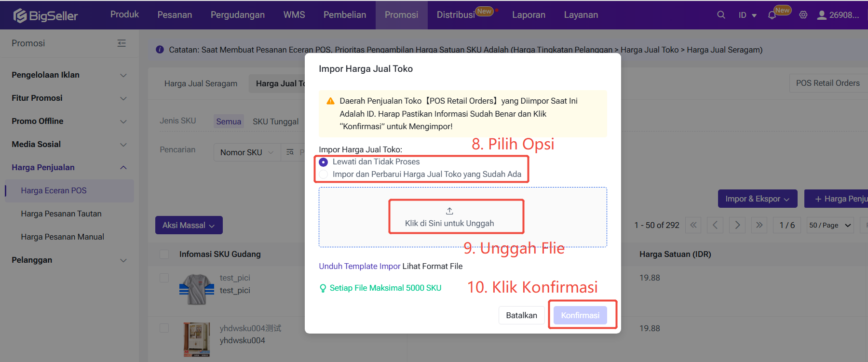
Task: Click the Konfirmasi button
Action: (x=580, y=315)
